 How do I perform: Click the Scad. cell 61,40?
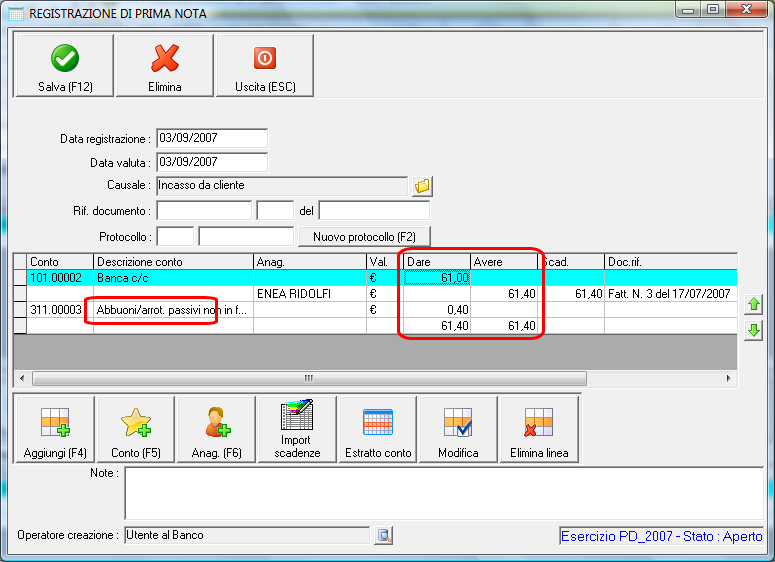click(571, 294)
